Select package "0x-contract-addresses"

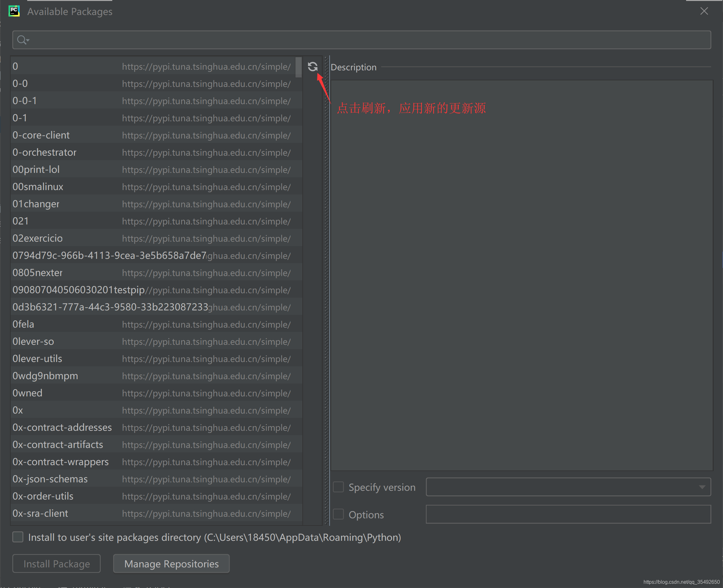point(157,427)
